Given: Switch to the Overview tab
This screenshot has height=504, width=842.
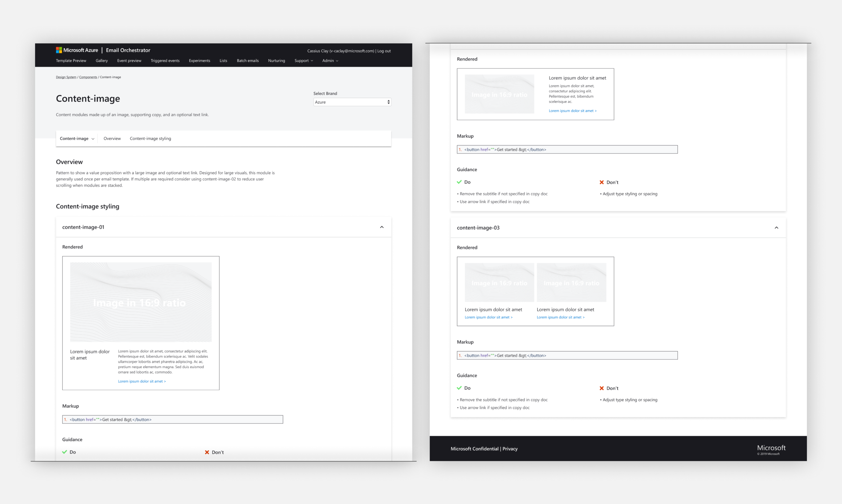Looking at the screenshot, I should click(112, 139).
